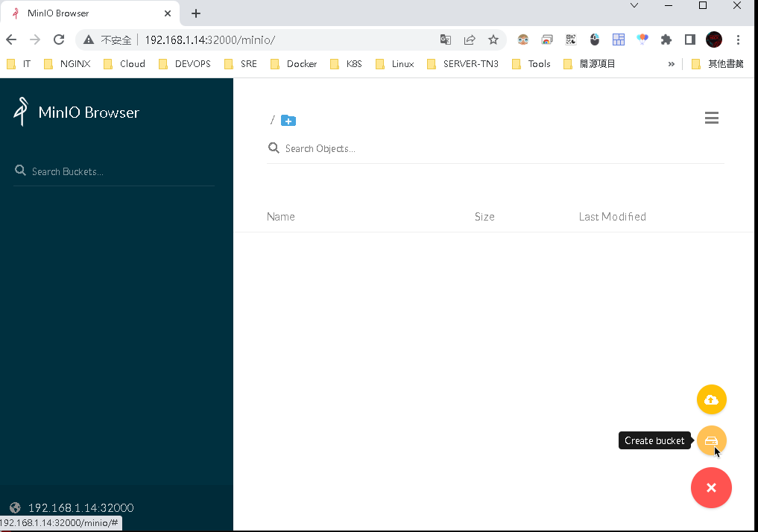758x532 pixels.
Task: Click the yellow Upload file cloud button
Action: [711, 399]
